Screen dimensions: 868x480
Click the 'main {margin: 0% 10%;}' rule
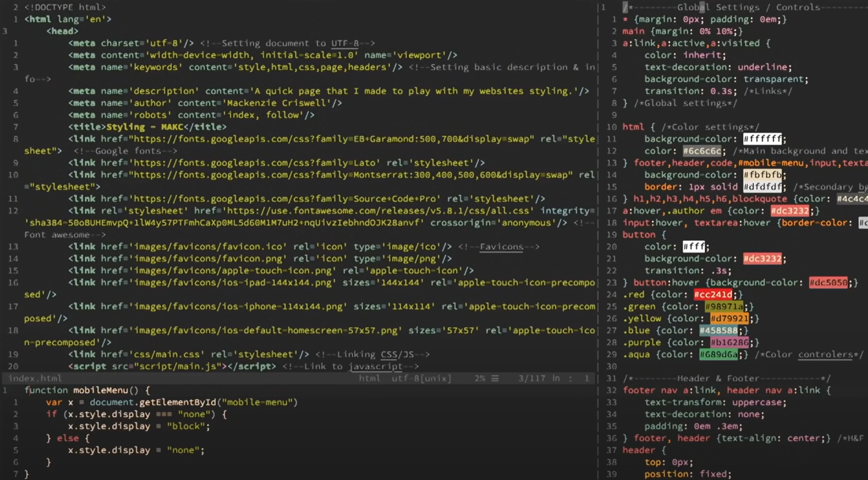pyautogui.click(x=682, y=31)
